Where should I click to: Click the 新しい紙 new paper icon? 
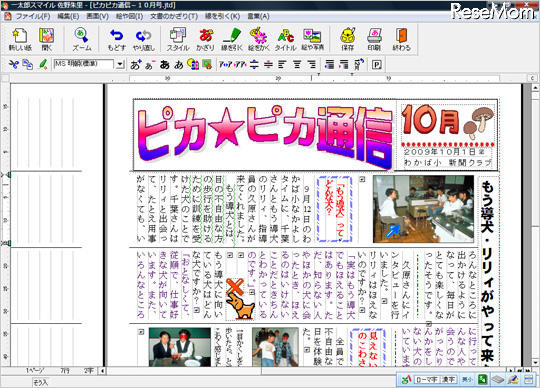(x=20, y=39)
